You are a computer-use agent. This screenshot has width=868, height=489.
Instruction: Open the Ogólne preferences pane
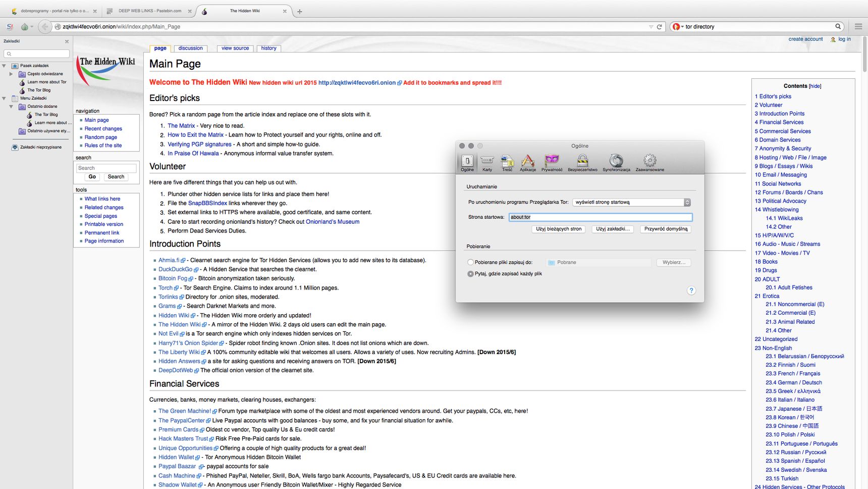point(467,163)
